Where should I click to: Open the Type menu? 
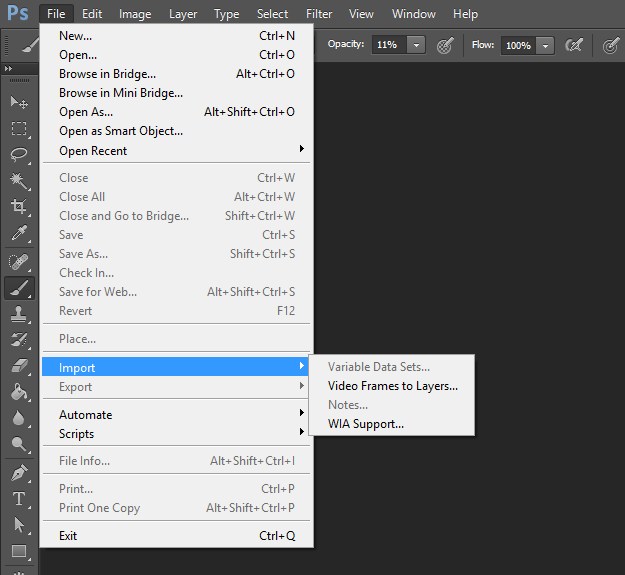[227, 14]
